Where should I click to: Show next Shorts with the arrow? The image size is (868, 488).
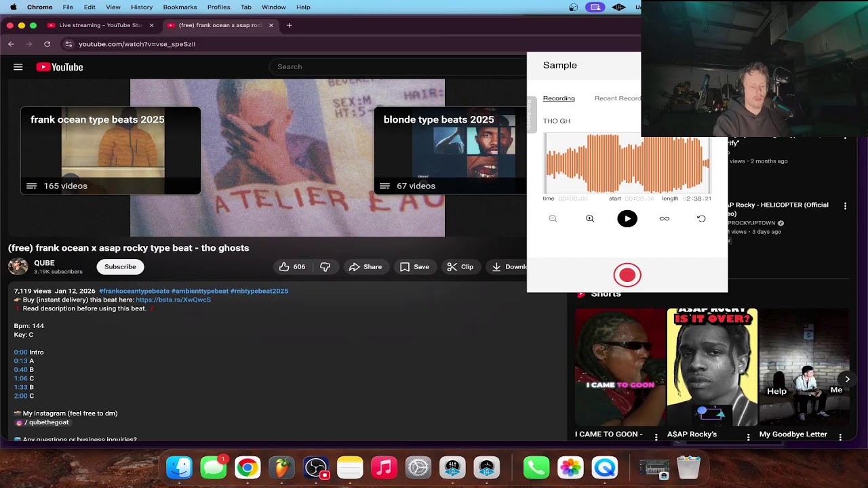847,380
